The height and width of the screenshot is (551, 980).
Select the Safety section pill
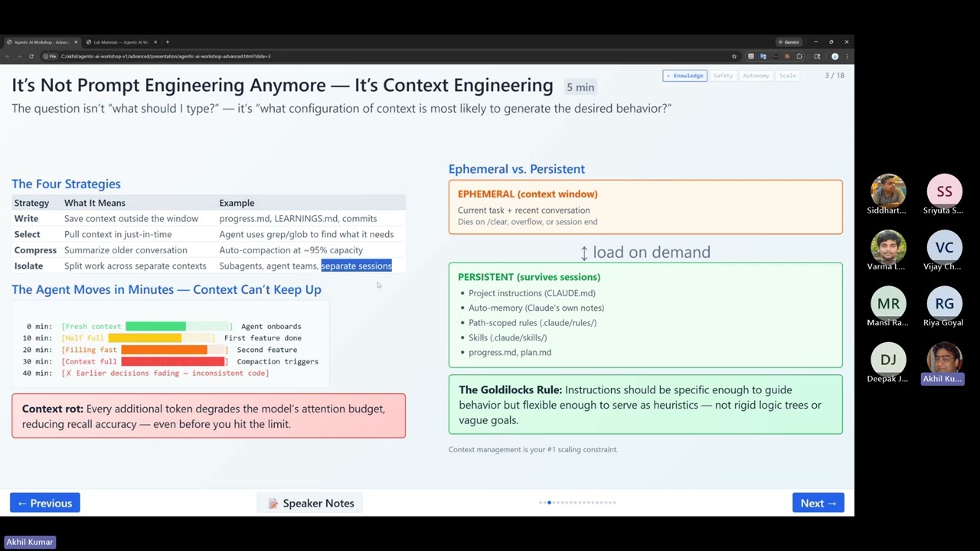click(x=723, y=76)
